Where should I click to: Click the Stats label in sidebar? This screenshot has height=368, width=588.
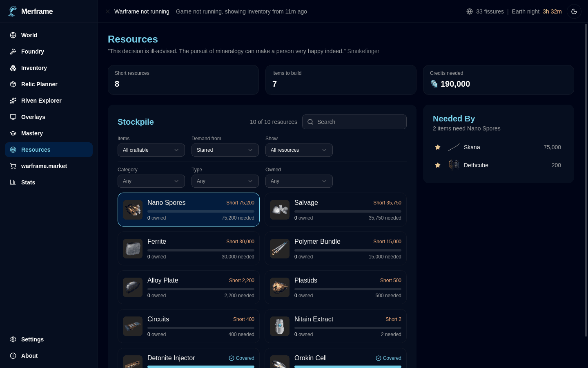click(x=28, y=182)
